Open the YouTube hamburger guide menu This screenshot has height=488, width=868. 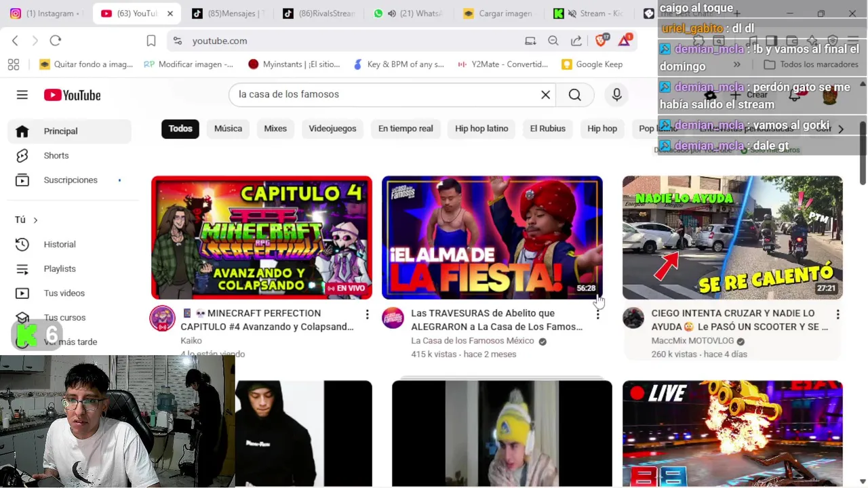click(22, 95)
